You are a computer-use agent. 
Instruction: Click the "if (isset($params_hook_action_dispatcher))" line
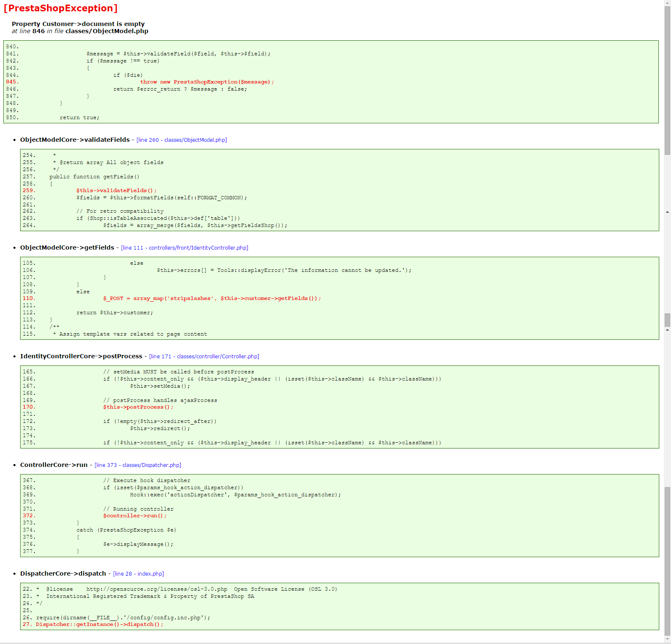[x=174, y=488]
